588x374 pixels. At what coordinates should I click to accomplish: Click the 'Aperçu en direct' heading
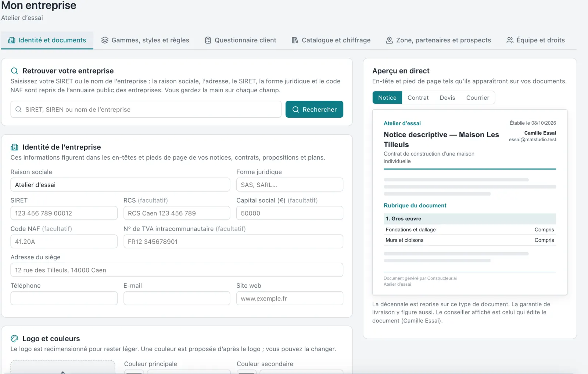[x=401, y=71]
